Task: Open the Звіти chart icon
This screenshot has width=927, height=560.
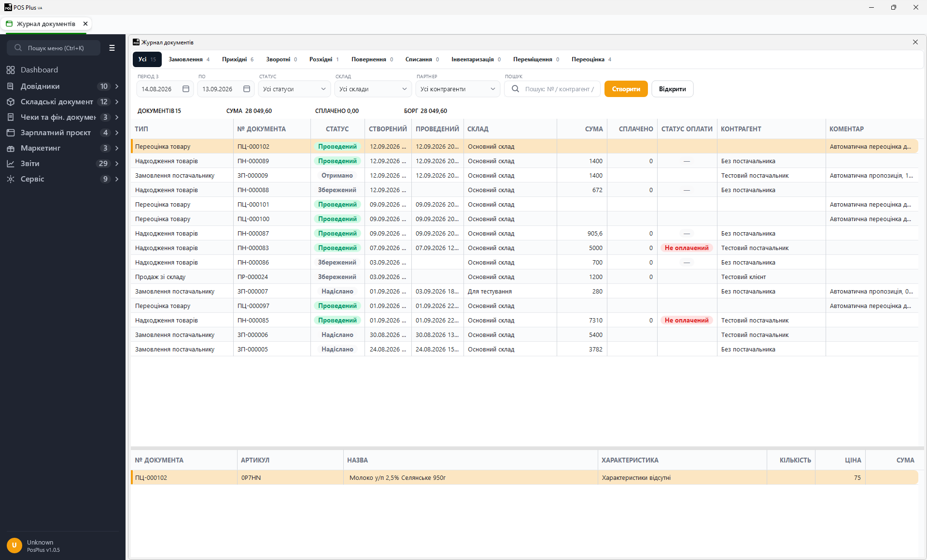Action: 11,164
